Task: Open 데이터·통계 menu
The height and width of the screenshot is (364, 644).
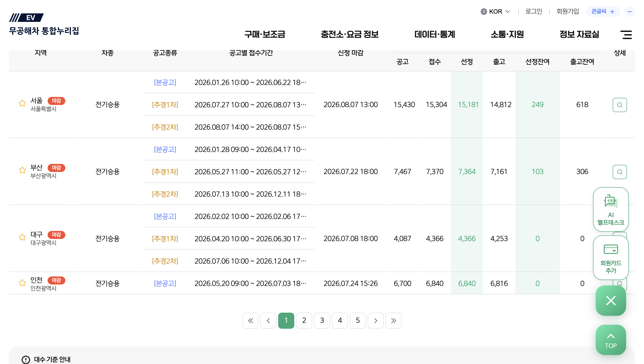Action: (434, 34)
